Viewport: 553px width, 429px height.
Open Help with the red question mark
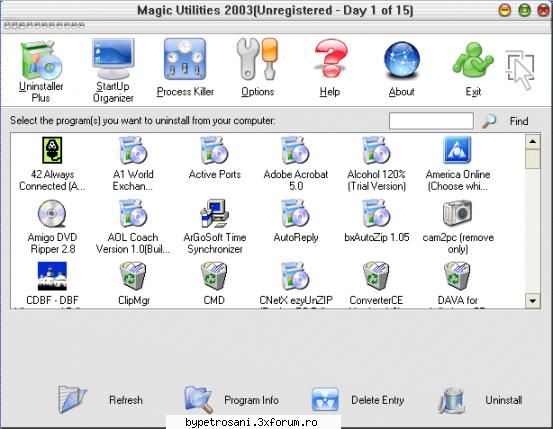[330, 58]
